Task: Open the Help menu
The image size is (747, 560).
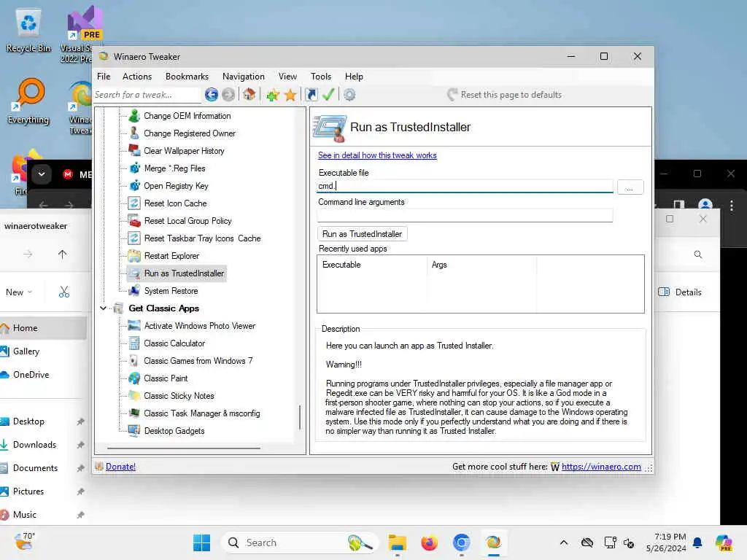Action: coord(354,77)
